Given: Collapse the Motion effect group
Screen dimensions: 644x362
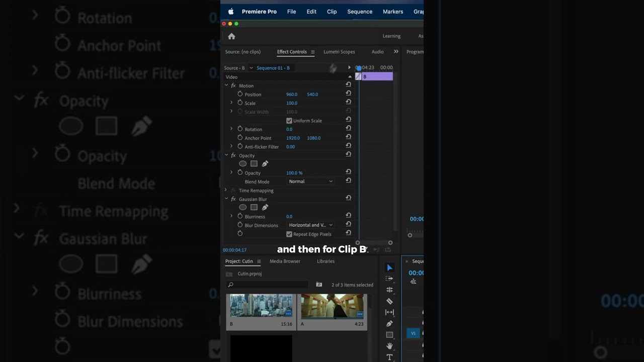Looking at the screenshot, I should 226,85.
